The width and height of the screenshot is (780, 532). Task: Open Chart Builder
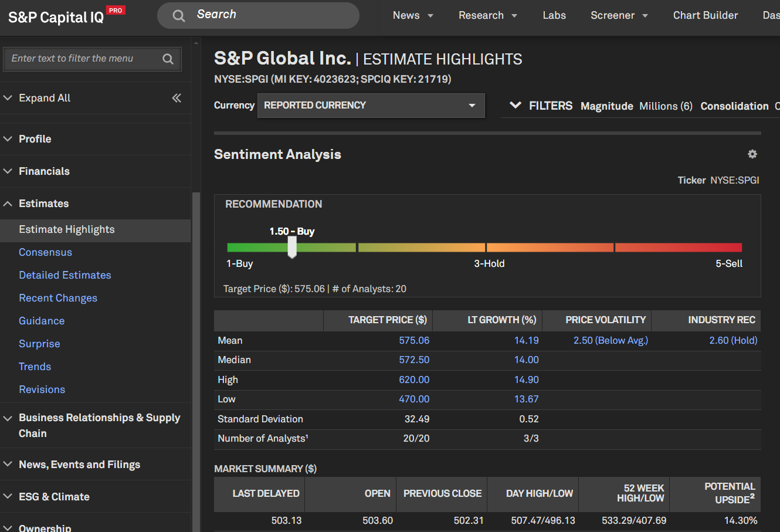click(x=706, y=15)
